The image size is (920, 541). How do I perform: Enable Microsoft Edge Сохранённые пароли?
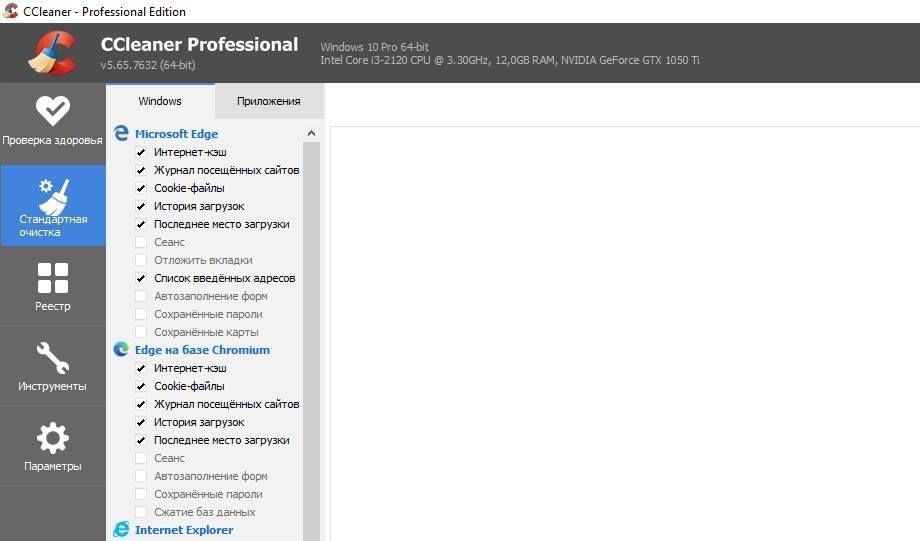click(x=141, y=314)
